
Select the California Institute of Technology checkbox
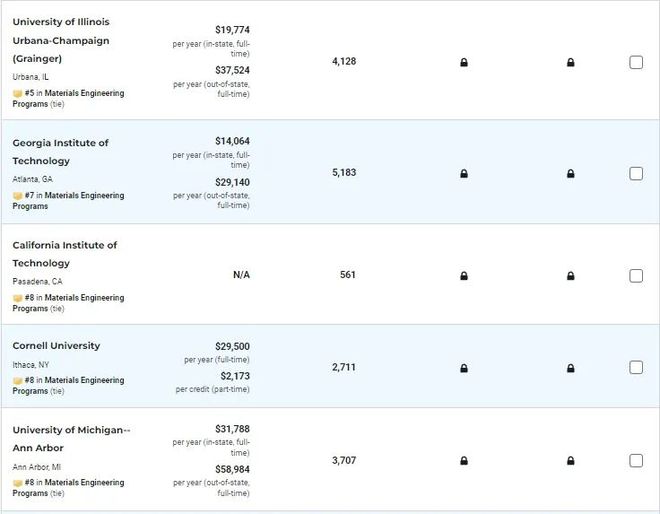click(636, 275)
